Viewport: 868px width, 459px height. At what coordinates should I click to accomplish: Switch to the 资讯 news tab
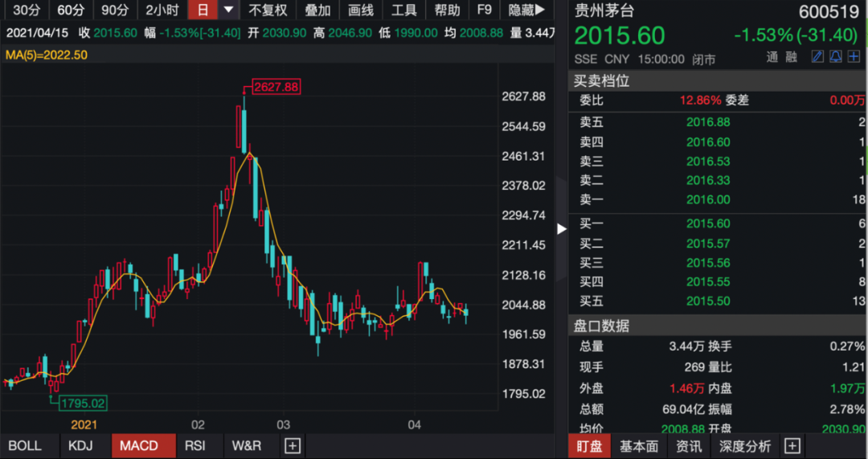coord(690,445)
